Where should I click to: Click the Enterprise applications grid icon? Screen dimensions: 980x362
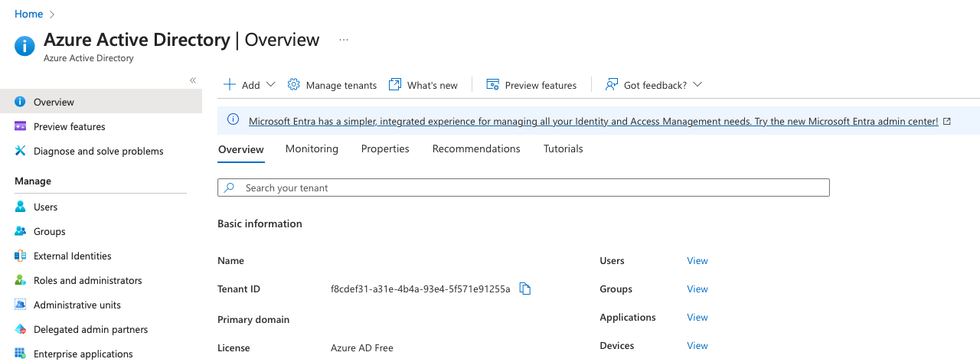tap(21, 354)
